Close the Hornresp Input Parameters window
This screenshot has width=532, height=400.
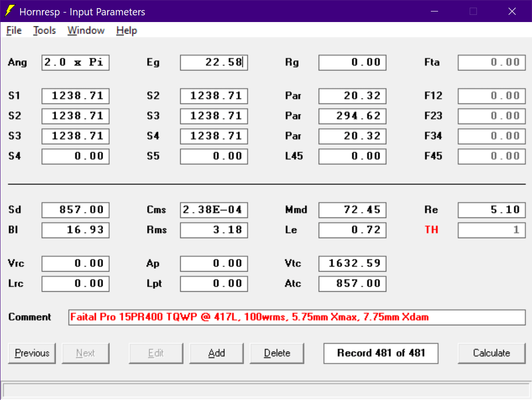click(x=512, y=11)
